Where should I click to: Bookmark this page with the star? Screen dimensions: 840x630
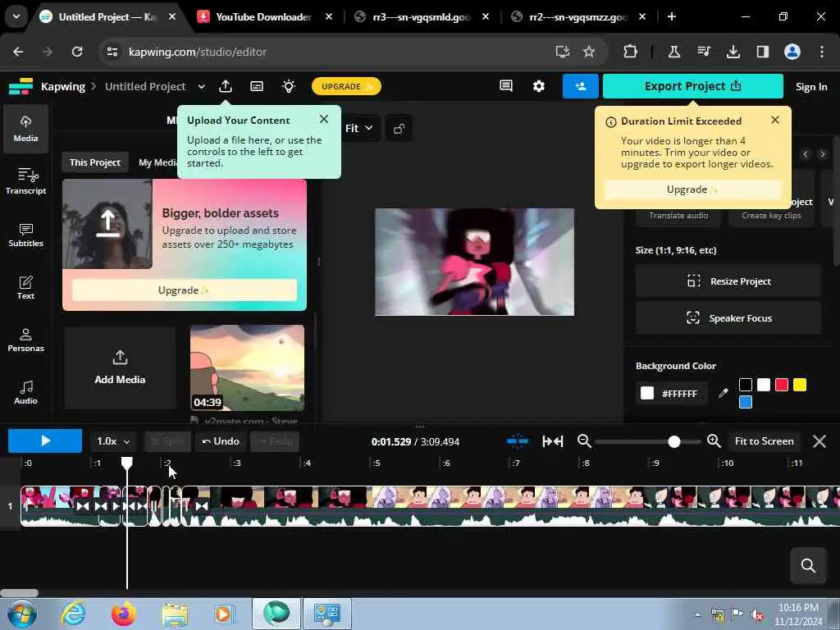tap(589, 52)
